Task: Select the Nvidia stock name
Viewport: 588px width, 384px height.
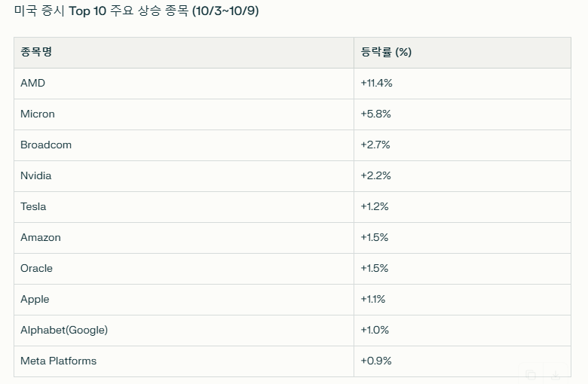Action: (36, 176)
